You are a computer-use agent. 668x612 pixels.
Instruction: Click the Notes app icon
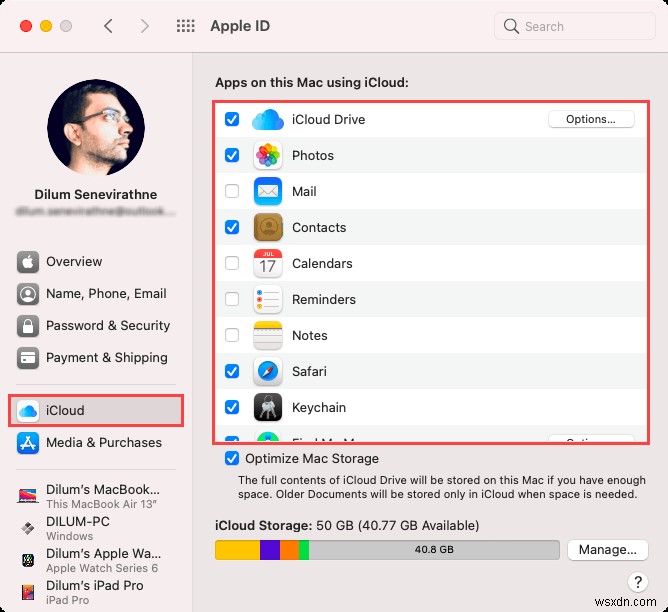268,335
